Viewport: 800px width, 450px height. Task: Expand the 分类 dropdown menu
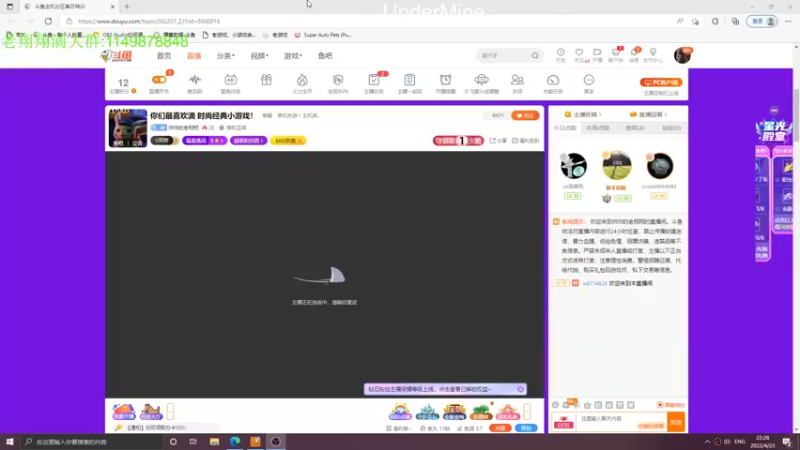tap(226, 56)
